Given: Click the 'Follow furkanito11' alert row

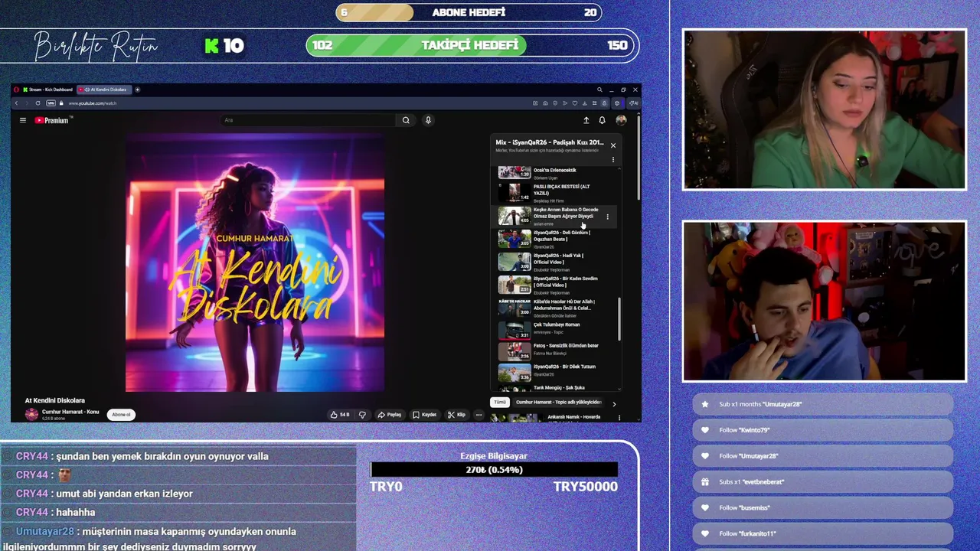Looking at the screenshot, I should click(823, 533).
